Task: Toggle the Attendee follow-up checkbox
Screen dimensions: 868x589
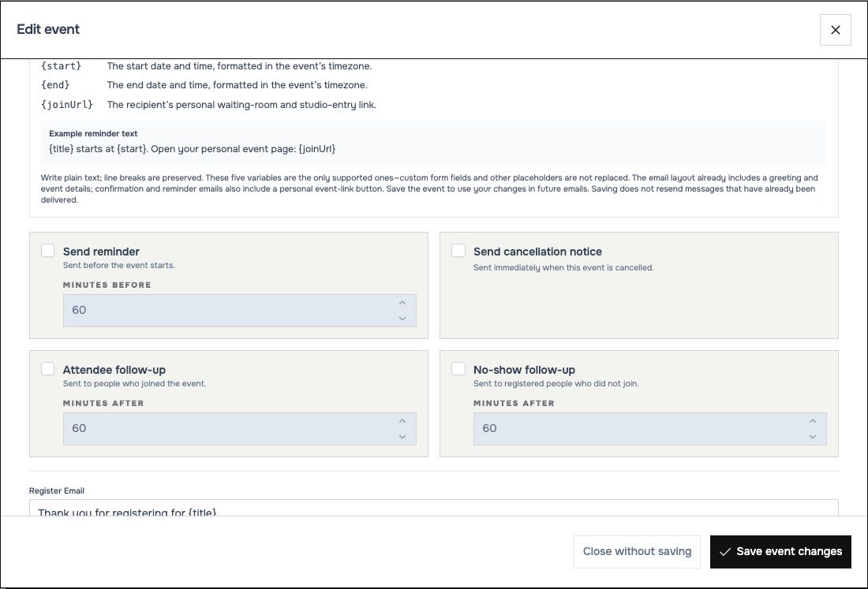Action: (48, 369)
